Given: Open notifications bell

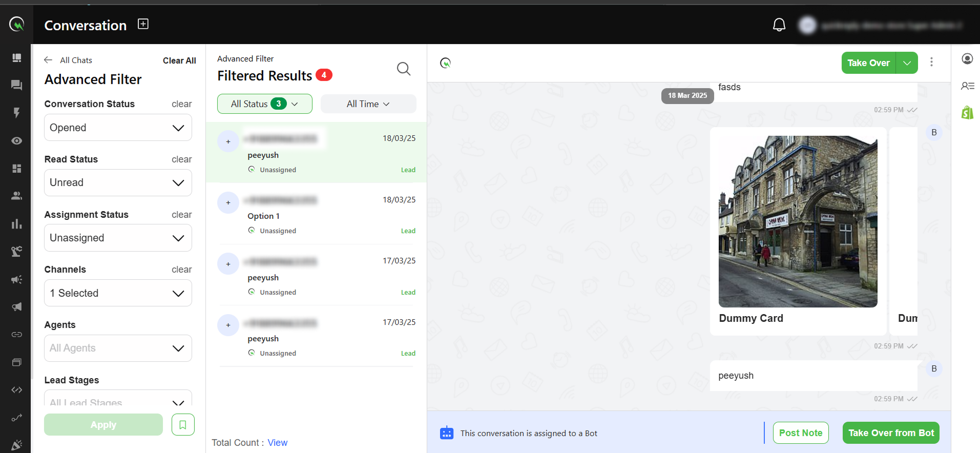Looking at the screenshot, I should pyautogui.click(x=779, y=25).
